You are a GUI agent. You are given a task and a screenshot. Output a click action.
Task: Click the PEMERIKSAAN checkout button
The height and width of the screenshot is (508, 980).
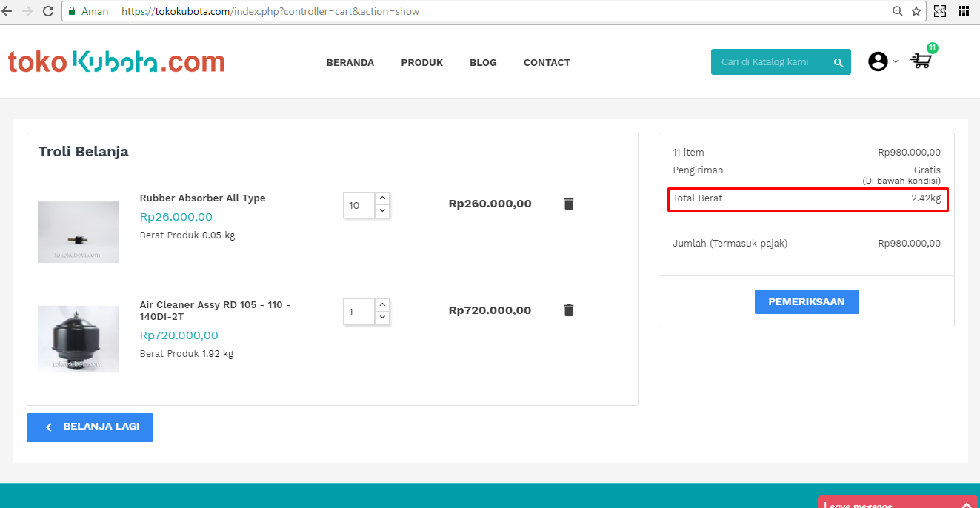coord(807,302)
